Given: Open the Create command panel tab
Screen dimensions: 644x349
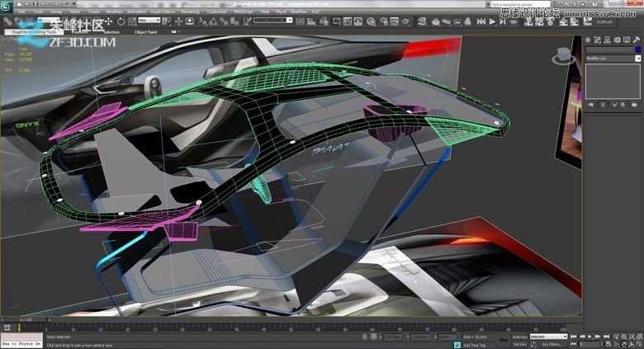Looking at the screenshot, I should pos(588,38).
